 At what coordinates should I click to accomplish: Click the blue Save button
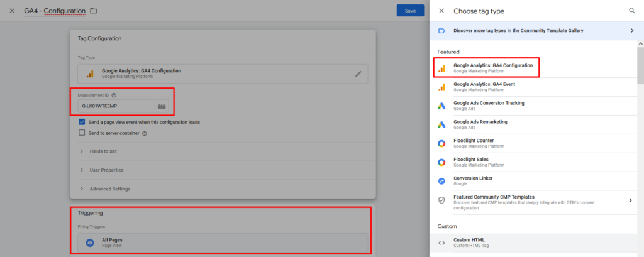point(410,11)
